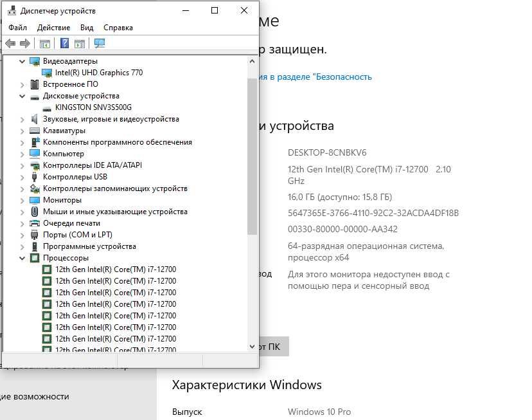The width and height of the screenshot is (532, 420).
Task: Click the Клавиатуры keyboard icon
Action: 35,131
